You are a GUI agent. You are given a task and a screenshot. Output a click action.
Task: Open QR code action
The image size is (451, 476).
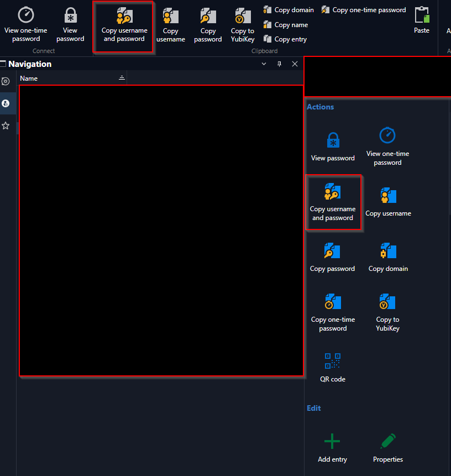point(333,367)
